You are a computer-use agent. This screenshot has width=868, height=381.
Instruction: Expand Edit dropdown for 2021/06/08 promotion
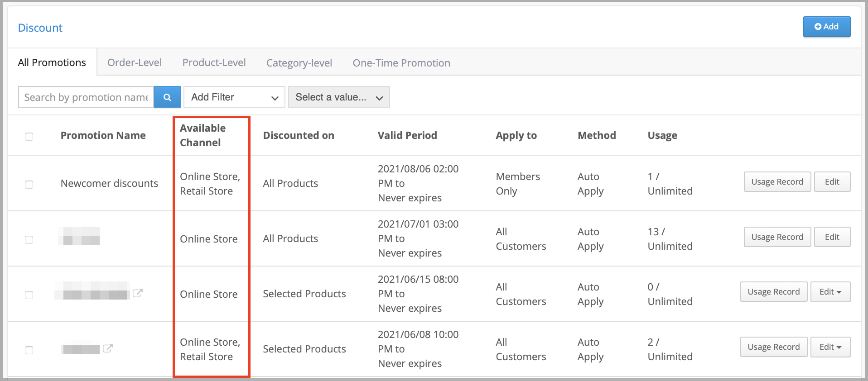830,347
